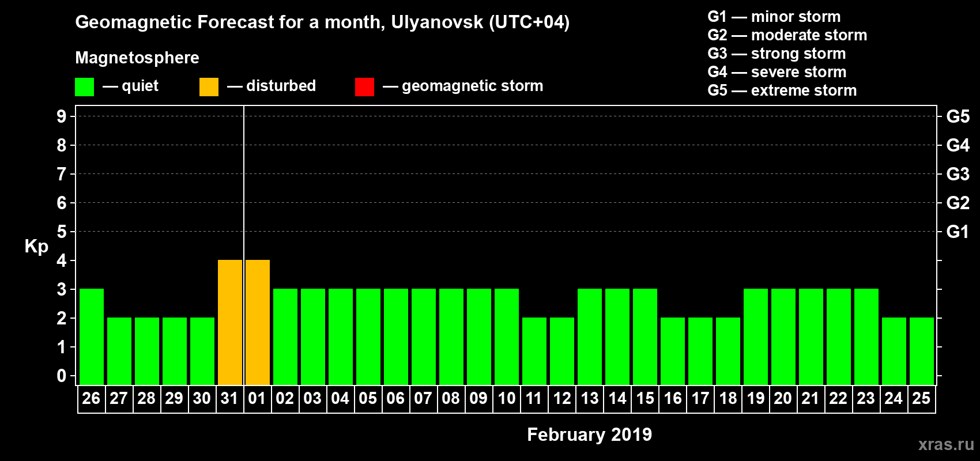Screen dimensions: 980x461
Task: Click the red geomagnetic storm legend swatch
Action: click(x=365, y=87)
